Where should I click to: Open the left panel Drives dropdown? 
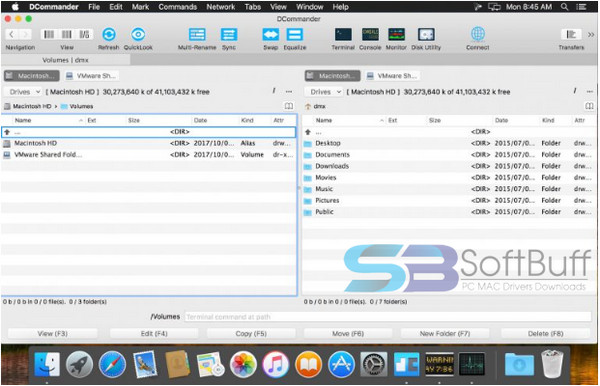(x=23, y=92)
